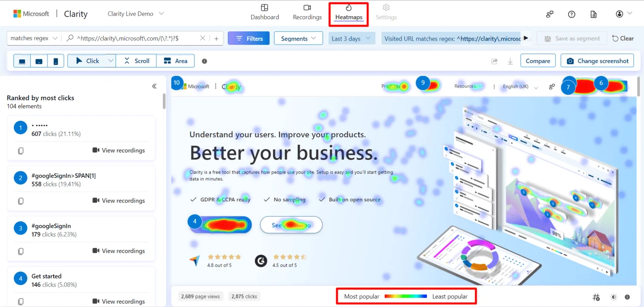Click the help question mark icon
644x307 pixels.
pyautogui.click(x=572, y=14)
